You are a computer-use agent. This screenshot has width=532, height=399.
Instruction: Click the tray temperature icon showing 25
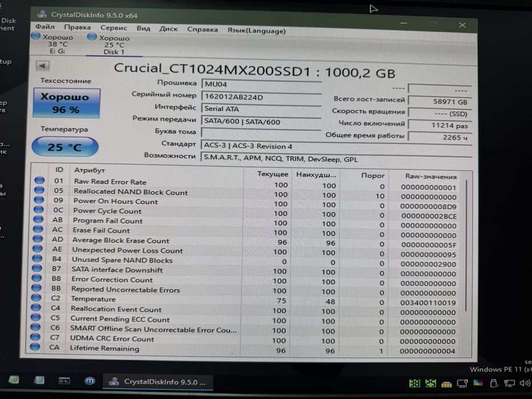tap(430, 384)
